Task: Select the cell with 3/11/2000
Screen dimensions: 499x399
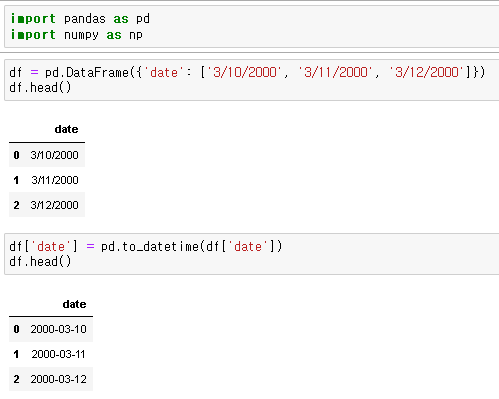Action: click(55, 180)
